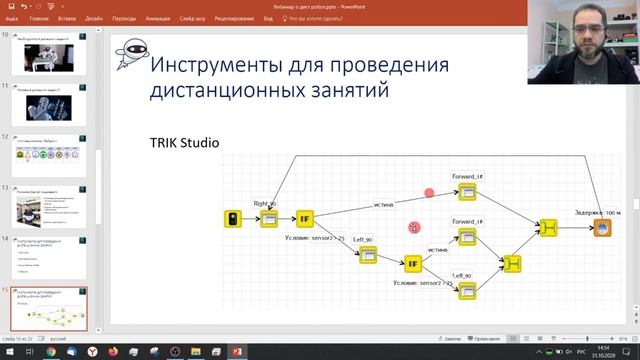
Task: Click the main slide scroll down arrow
Action: 636,308
